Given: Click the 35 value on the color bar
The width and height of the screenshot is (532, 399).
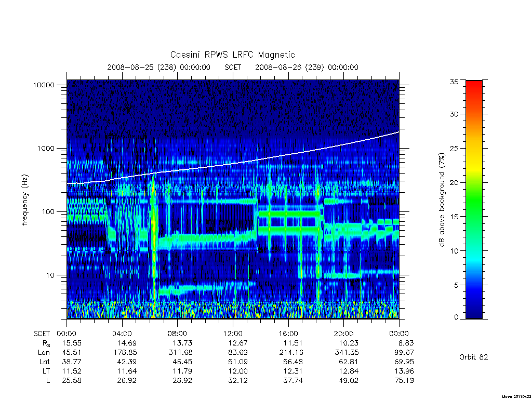Looking at the screenshot, I should tap(454, 82).
